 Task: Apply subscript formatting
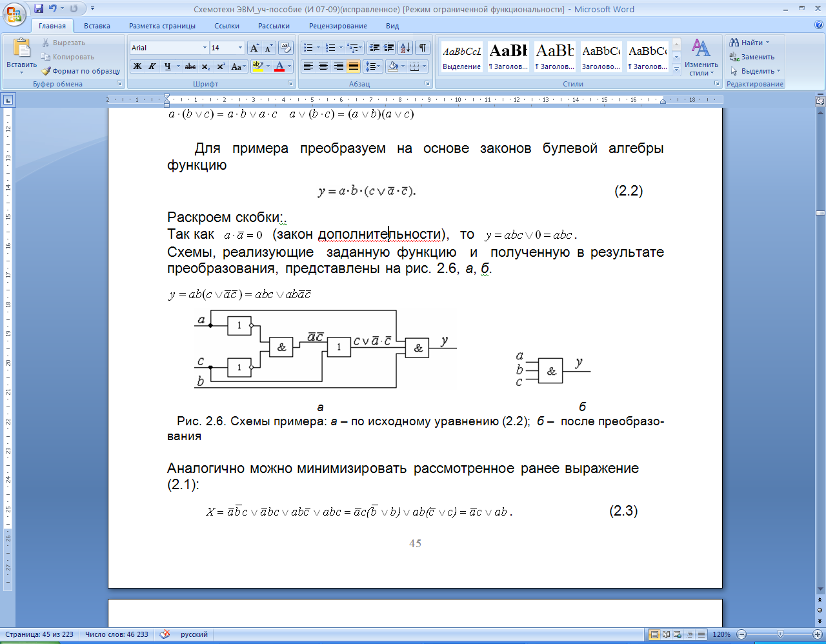(205, 66)
